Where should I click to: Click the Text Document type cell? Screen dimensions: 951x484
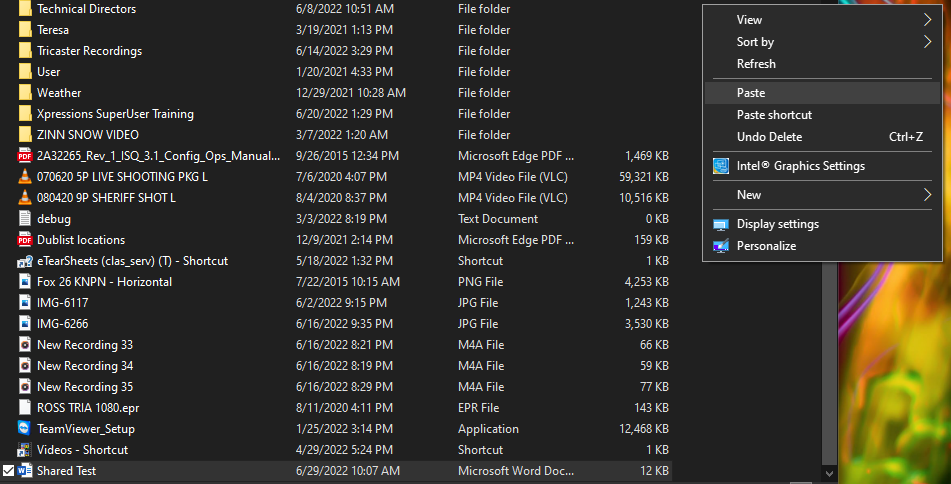[x=497, y=219]
